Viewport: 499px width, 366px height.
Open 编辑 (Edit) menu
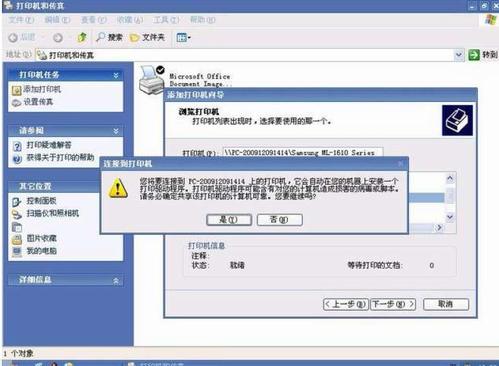pos(57,20)
